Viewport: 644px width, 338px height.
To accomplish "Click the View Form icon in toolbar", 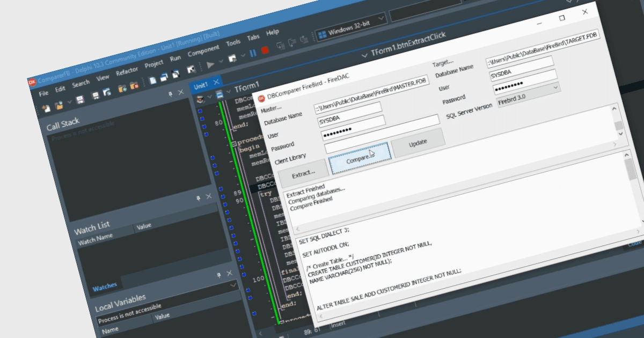I will [x=164, y=77].
